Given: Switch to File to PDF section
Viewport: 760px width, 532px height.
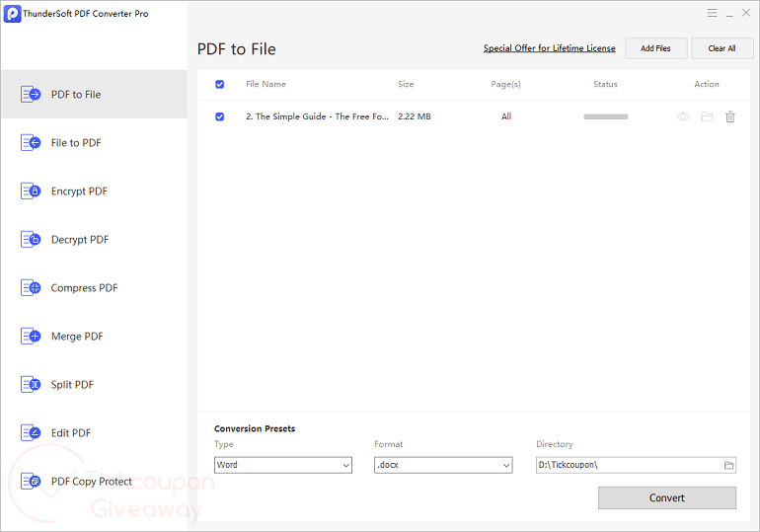Looking at the screenshot, I should [94, 142].
